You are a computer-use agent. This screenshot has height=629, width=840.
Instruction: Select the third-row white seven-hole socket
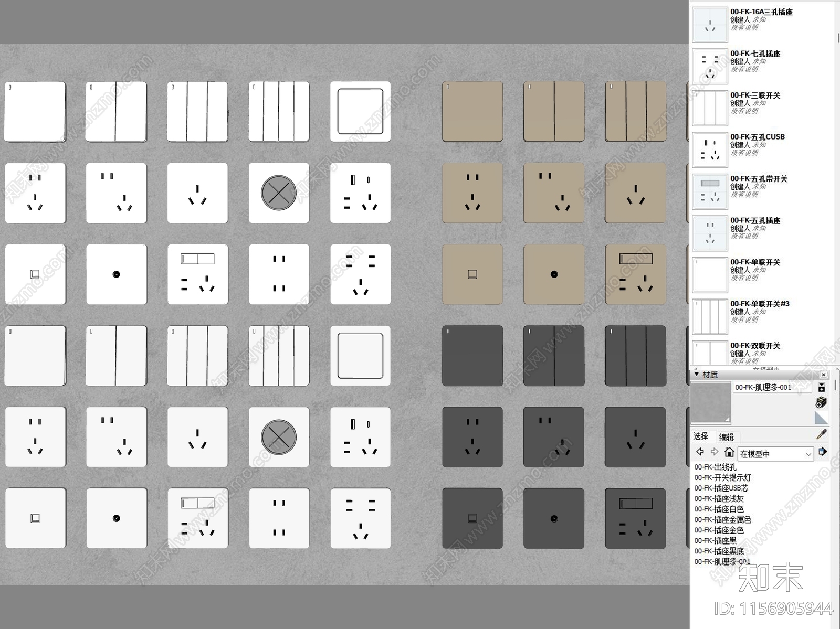click(360, 274)
